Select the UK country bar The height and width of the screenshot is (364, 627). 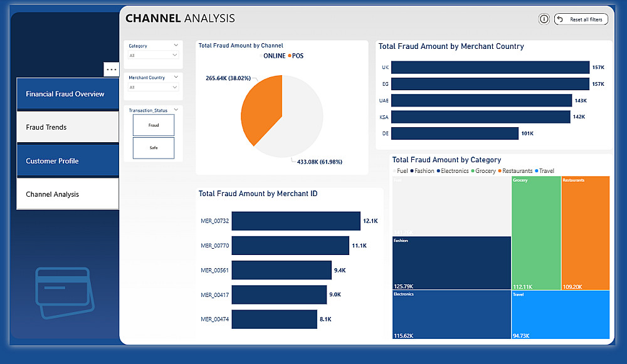[490, 67]
